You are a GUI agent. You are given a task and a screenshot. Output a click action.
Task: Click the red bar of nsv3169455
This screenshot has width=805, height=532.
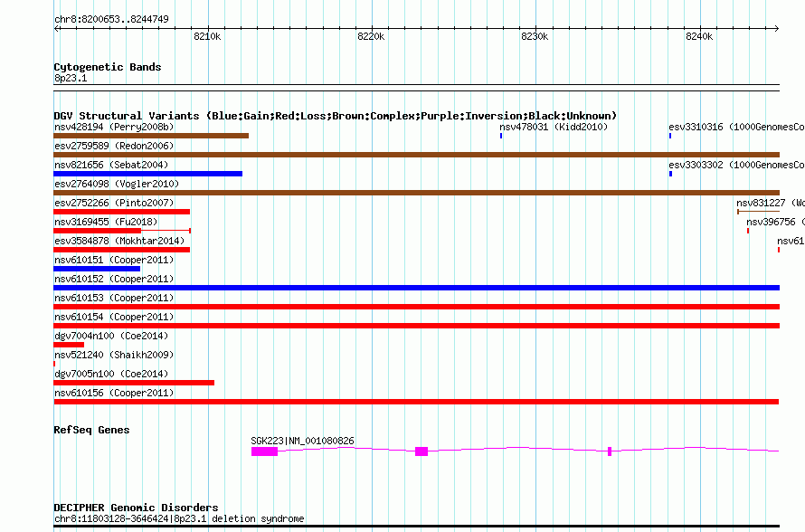click(97, 231)
